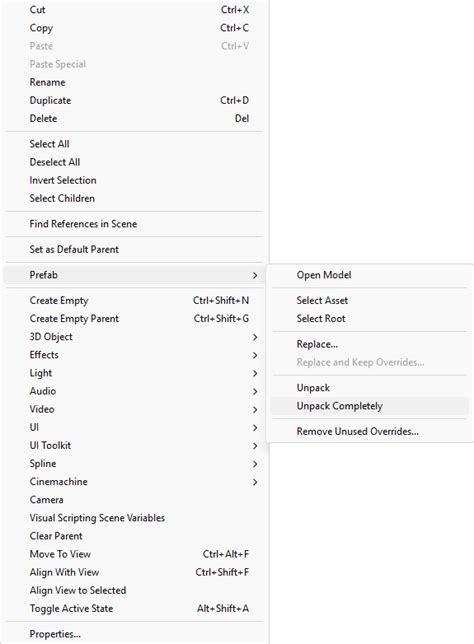This screenshot has width=474, height=644.
Task: Open the Prefab submenu entry
Action: (134, 275)
